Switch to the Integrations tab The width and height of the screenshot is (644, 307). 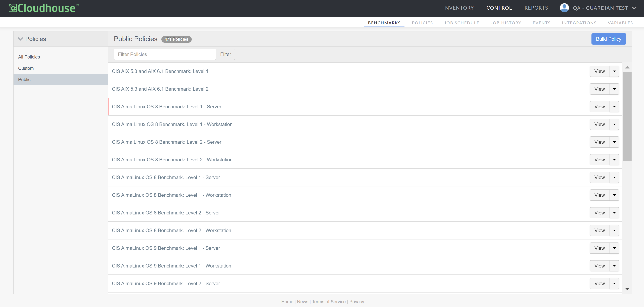[x=579, y=23]
